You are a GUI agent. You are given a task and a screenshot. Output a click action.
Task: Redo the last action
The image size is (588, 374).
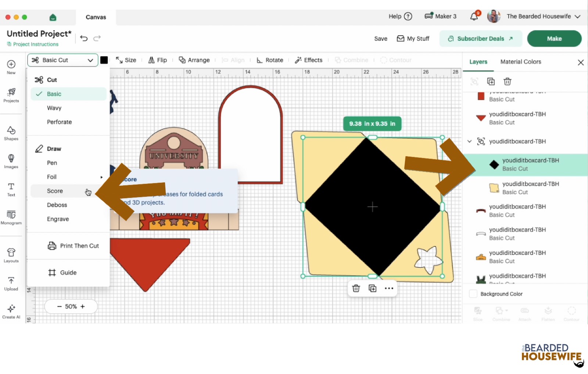click(x=97, y=38)
